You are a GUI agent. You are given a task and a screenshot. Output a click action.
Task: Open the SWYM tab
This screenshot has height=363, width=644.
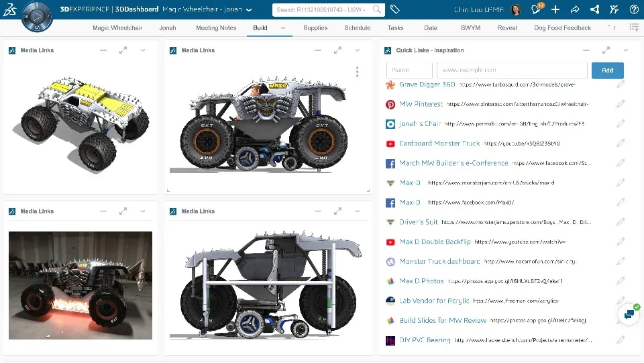pyautogui.click(x=470, y=28)
